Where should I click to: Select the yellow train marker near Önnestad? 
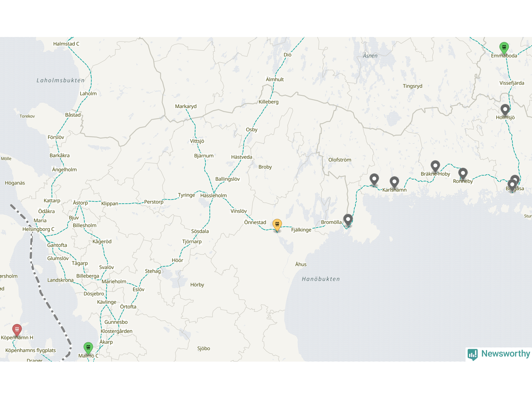pyautogui.click(x=277, y=225)
